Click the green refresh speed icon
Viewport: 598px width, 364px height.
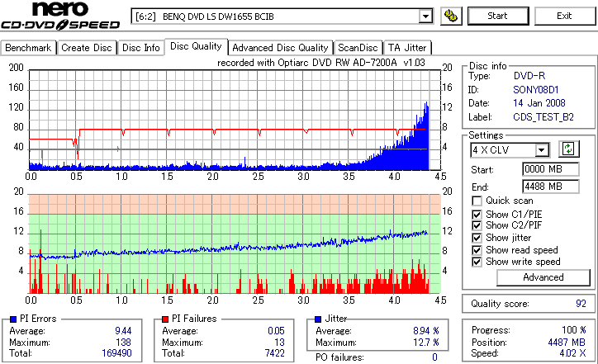point(568,149)
